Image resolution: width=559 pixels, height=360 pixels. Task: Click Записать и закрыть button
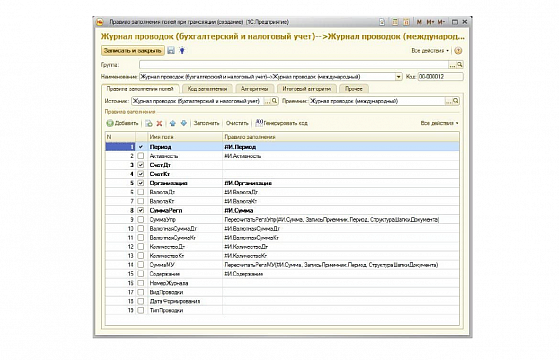(133, 51)
